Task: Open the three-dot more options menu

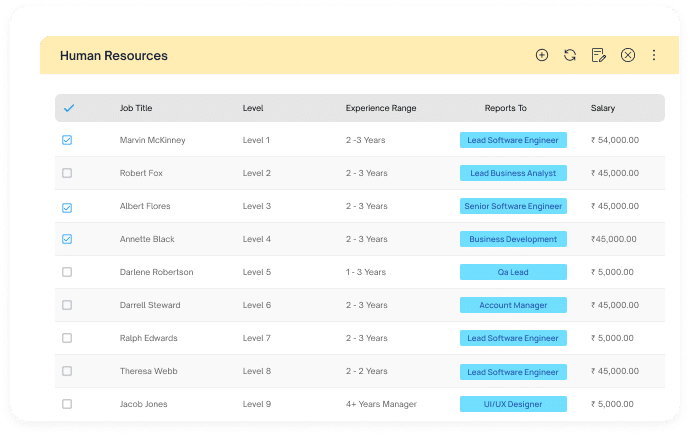Action: click(654, 55)
